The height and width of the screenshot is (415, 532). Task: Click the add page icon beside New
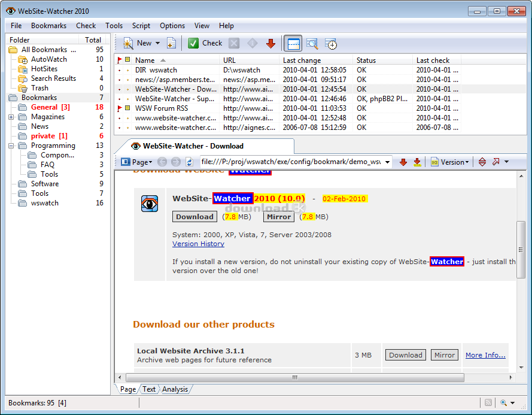[x=171, y=43]
